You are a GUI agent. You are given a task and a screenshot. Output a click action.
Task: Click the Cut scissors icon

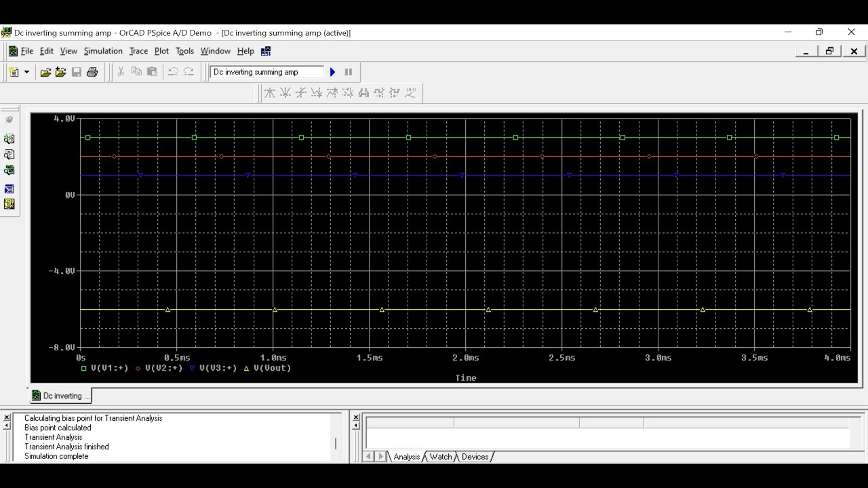tap(121, 72)
